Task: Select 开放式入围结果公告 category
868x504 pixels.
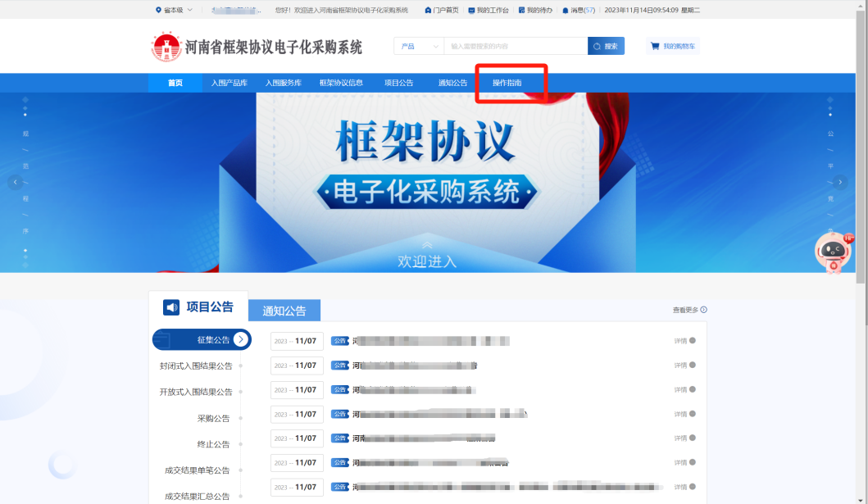Action: click(196, 392)
